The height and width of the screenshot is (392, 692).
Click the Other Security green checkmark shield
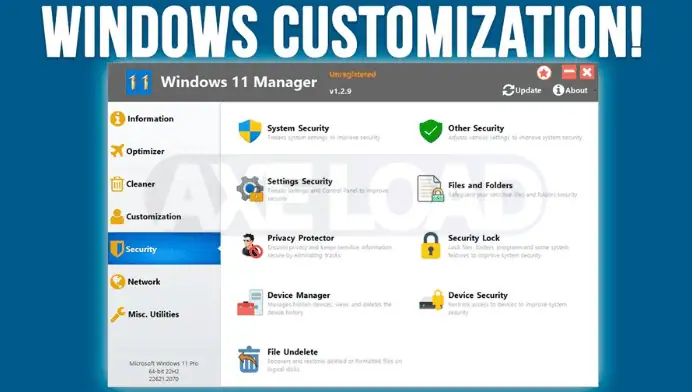(x=431, y=131)
